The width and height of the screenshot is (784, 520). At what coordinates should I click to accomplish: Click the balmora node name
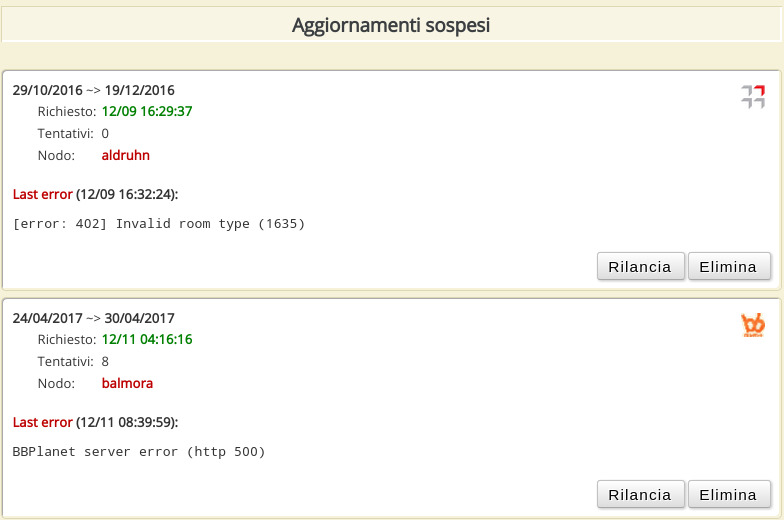coord(127,384)
